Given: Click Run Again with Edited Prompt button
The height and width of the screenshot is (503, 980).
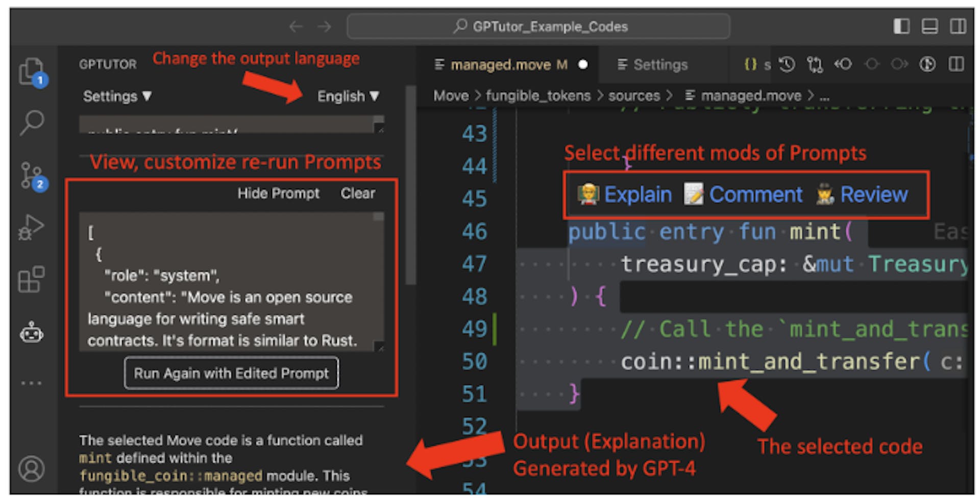Looking at the screenshot, I should pyautogui.click(x=231, y=373).
